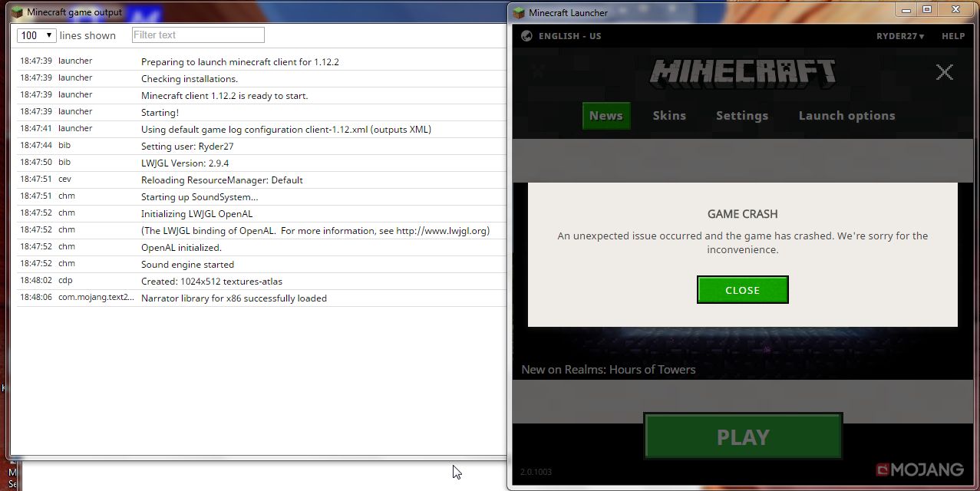Click the 18:48:06 timestamp cell
Viewport: 980px width, 491px height.
coord(36,297)
